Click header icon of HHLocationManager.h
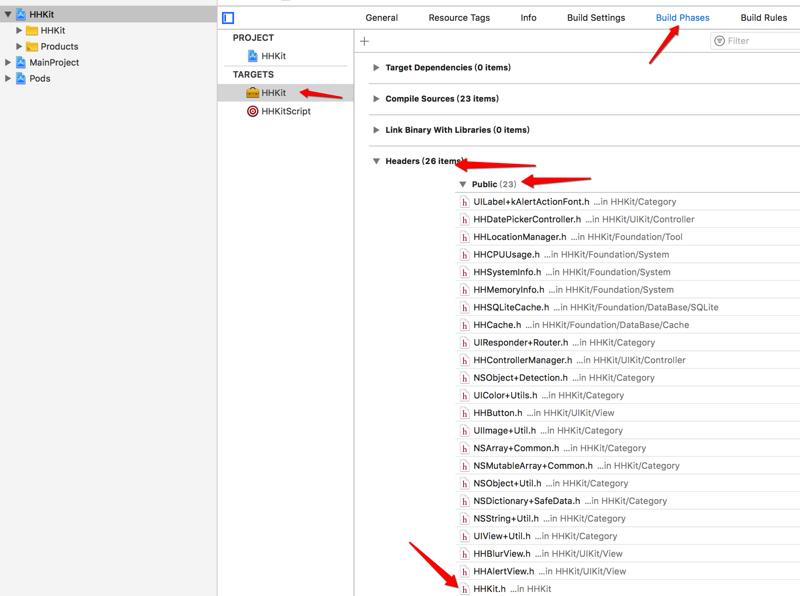This screenshot has width=800, height=596. 464,237
